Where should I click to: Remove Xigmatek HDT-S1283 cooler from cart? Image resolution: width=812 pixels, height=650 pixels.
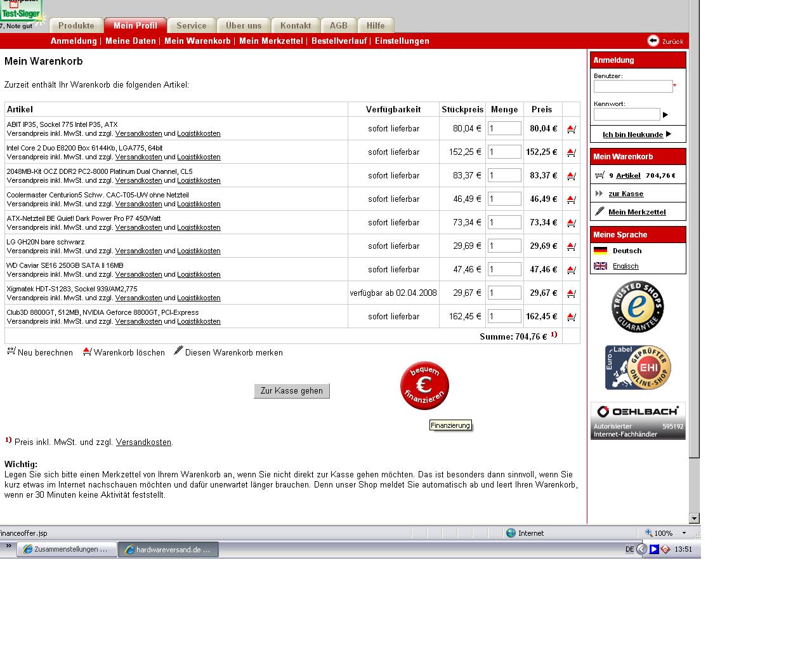[x=571, y=293]
